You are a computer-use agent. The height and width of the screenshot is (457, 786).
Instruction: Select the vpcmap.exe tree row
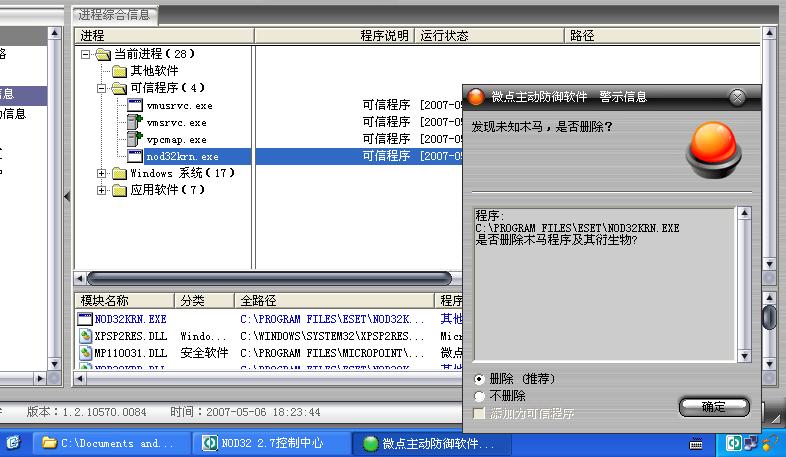(176, 139)
